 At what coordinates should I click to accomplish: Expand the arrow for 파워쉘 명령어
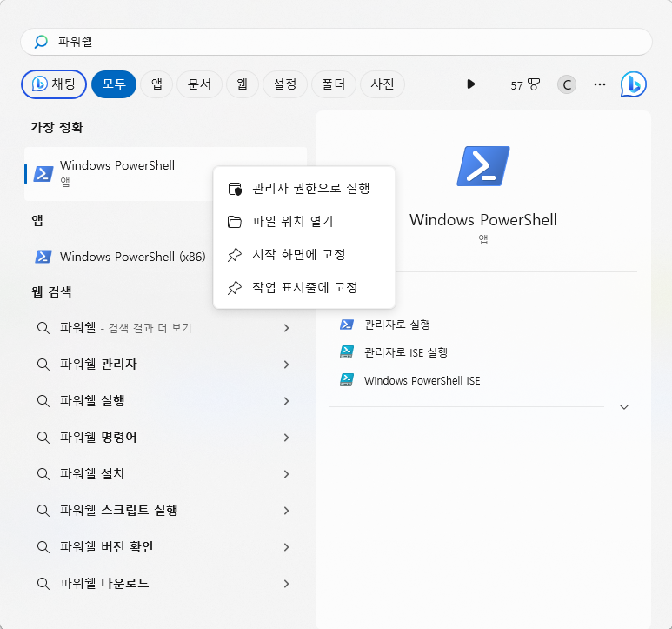tap(287, 438)
